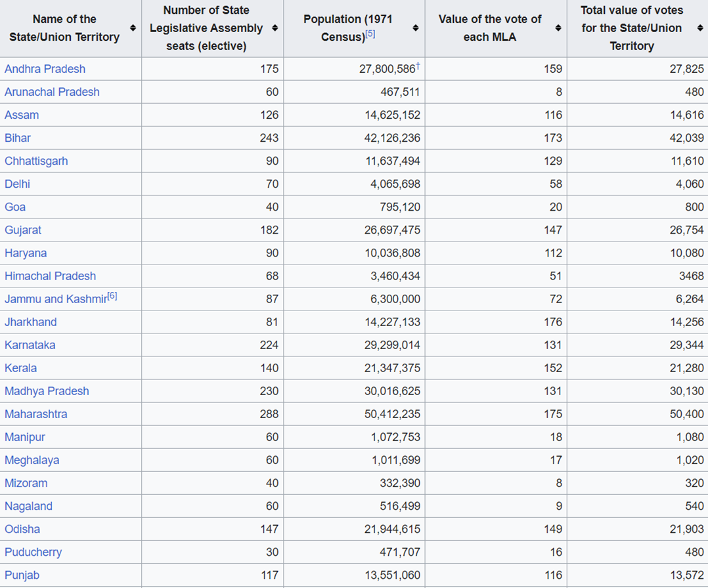Select Jammu and Kashmir population 6,300,000
708x588 pixels.
(x=395, y=299)
